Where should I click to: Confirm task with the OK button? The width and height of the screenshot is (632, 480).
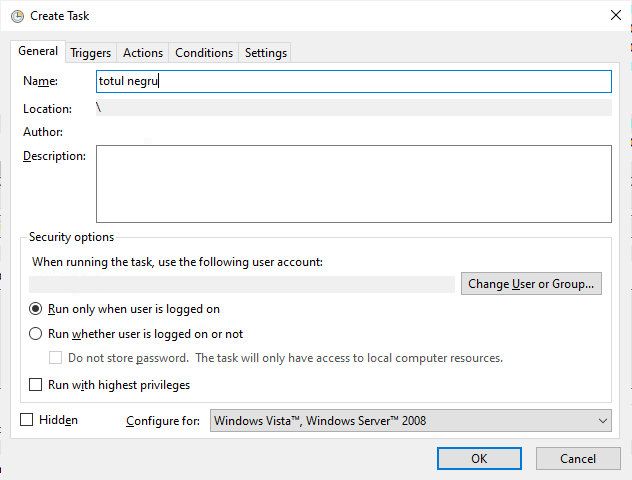click(x=479, y=459)
